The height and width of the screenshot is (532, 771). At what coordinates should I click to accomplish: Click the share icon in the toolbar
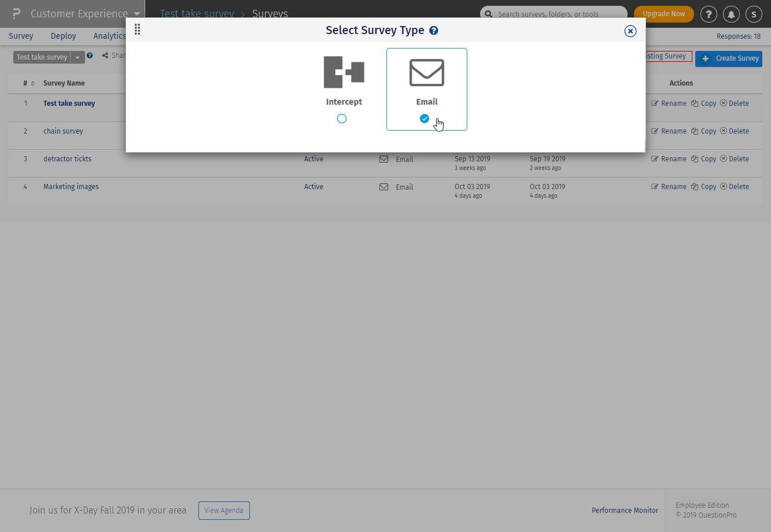click(105, 56)
